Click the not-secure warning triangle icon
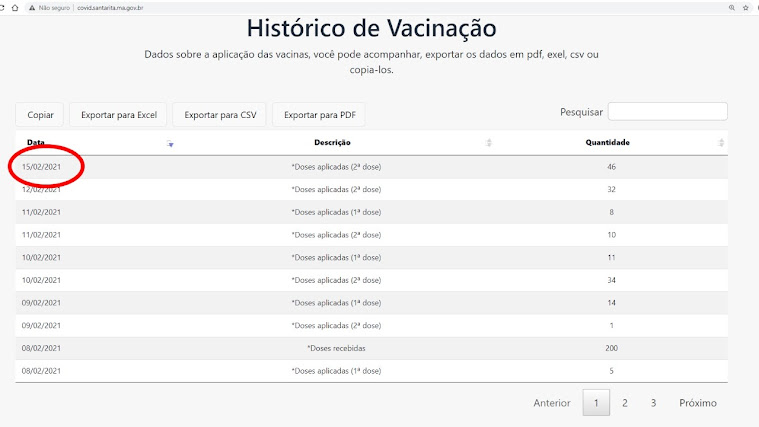 point(32,8)
